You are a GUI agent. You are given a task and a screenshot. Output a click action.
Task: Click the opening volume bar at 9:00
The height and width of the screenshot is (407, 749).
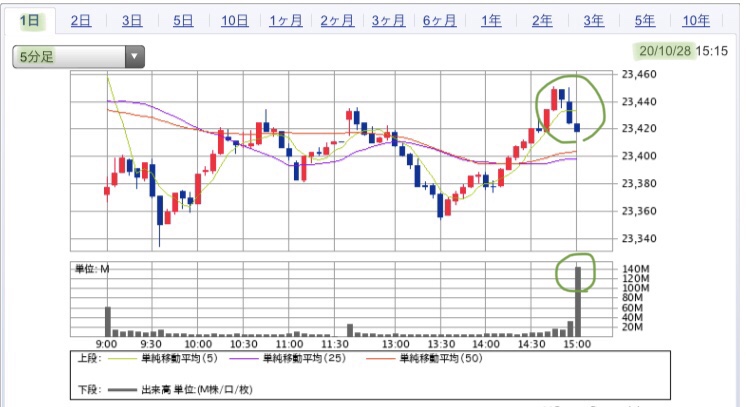(x=108, y=322)
